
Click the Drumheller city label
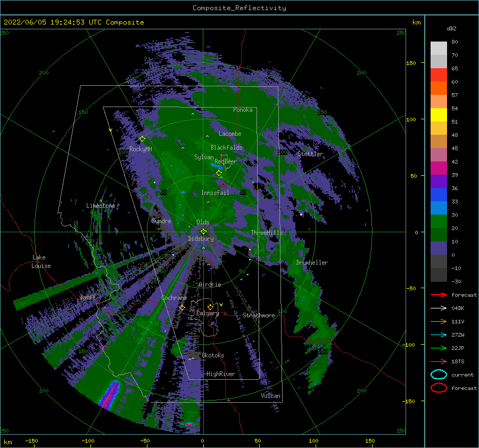tap(312, 263)
